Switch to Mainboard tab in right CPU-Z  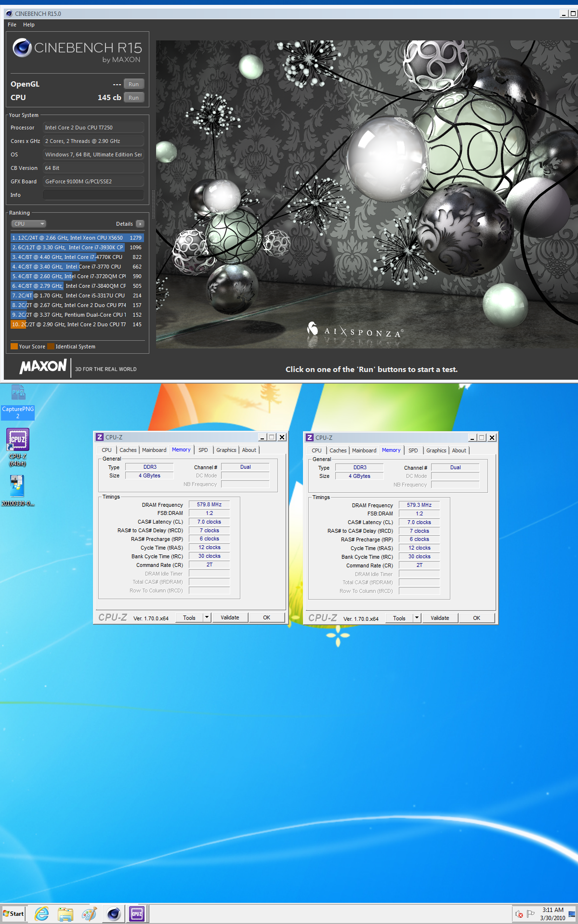364,450
